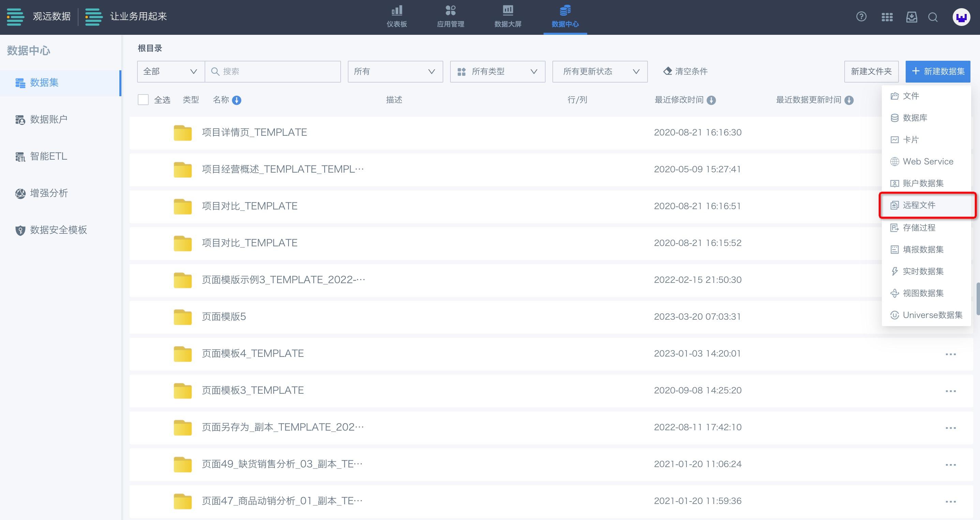Image resolution: width=980 pixels, height=520 pixels.
Task: Click more options for 页面模板4_TEMPLATE
Action: coord(950,354)
